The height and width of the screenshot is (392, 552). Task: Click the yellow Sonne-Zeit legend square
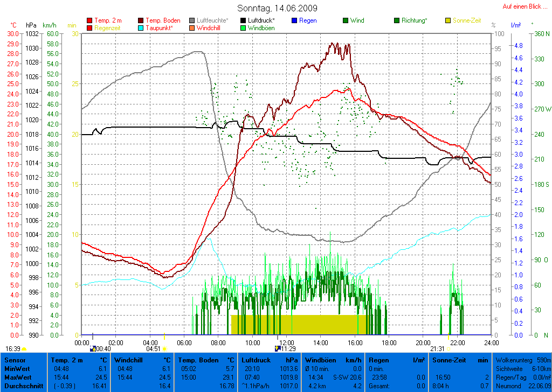tap(448, 20)
